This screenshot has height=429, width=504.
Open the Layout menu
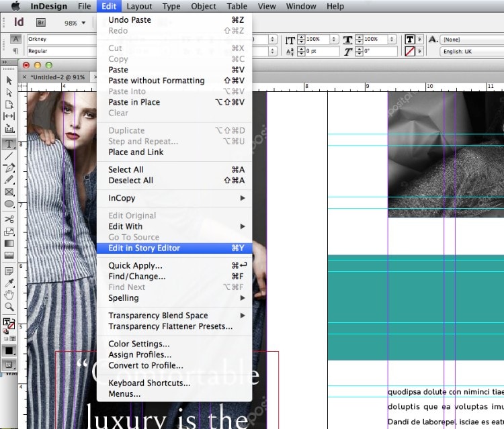139,6
